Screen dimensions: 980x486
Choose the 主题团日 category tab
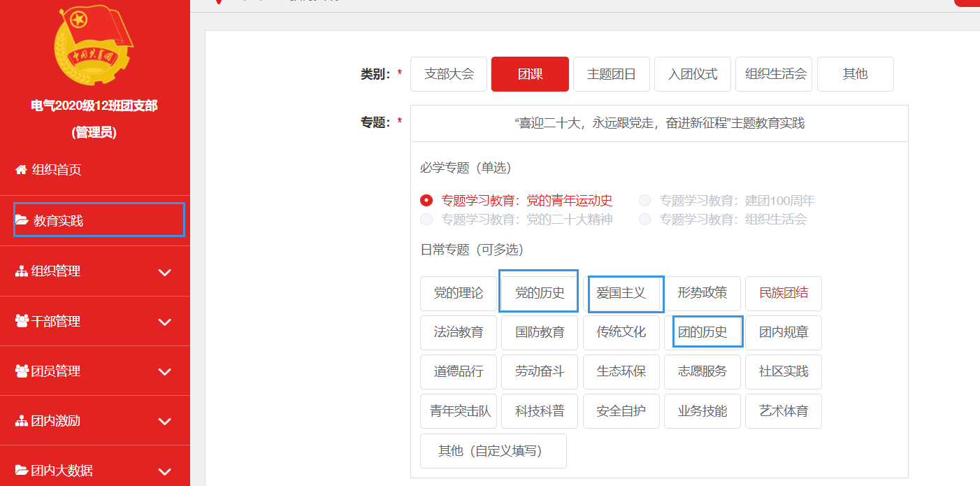pyautogui.click(x=612, y=74)
